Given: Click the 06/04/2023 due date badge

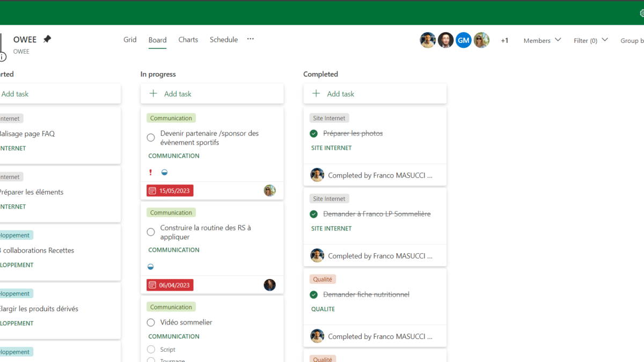Looking at the screenshot, I should tap(170, 285).
